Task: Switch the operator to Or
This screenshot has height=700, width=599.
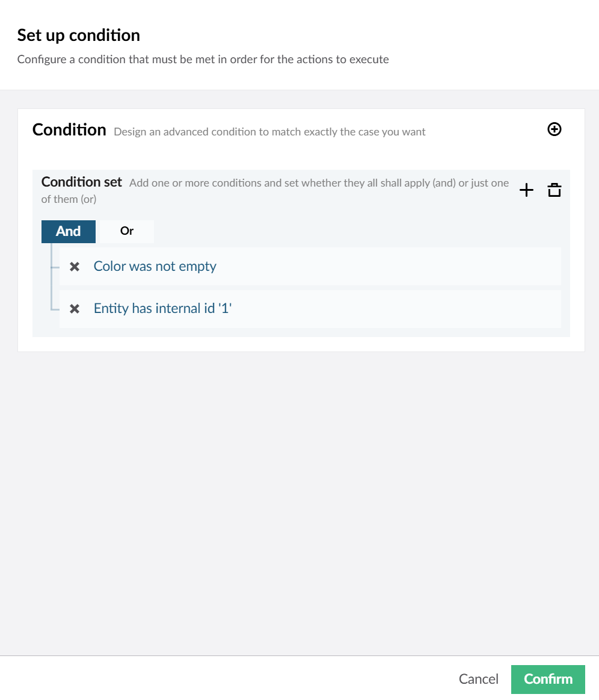Action: point(127,231)
